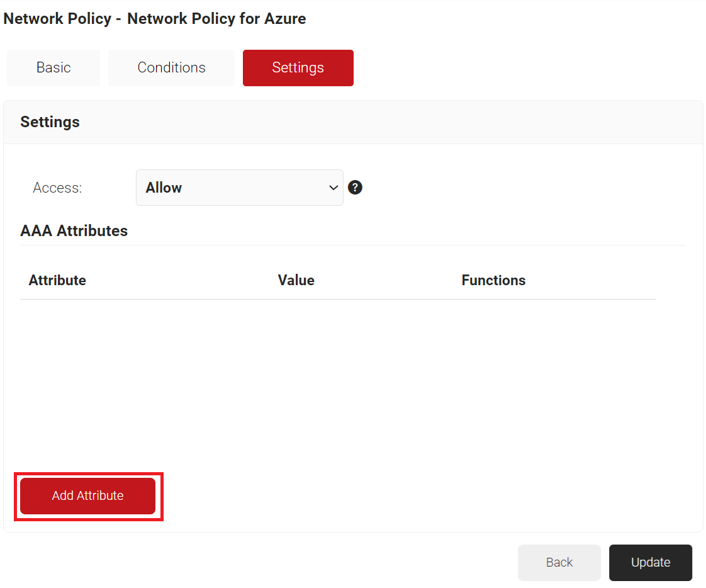
Task: Open the Conditions tab
Action: tap(171, 68)
